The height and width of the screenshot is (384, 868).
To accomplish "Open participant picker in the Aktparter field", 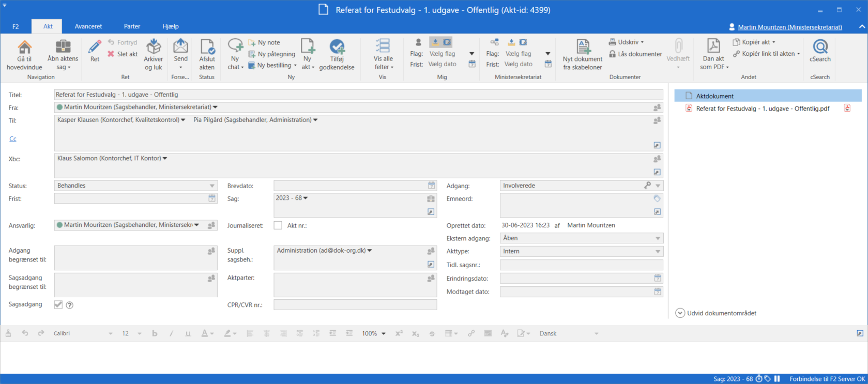I will [x=431, y=278].
